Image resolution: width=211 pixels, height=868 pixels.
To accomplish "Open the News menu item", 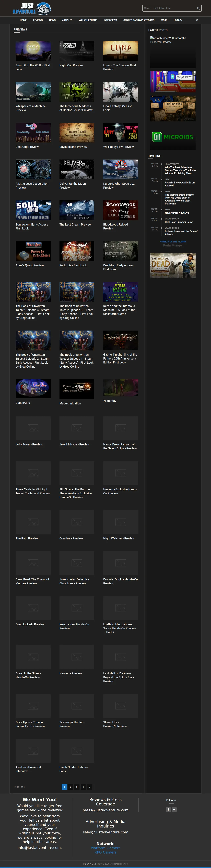I will (x=52, y=20).
